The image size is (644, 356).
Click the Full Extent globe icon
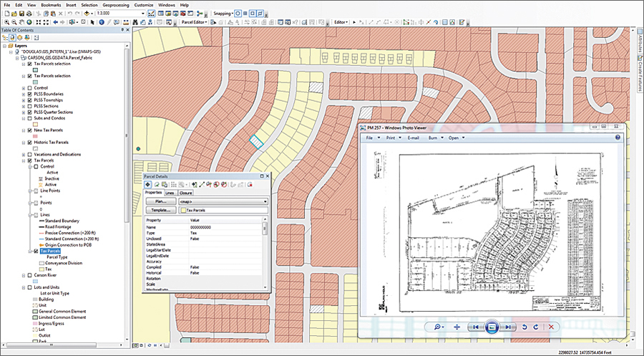coord(31,22)
